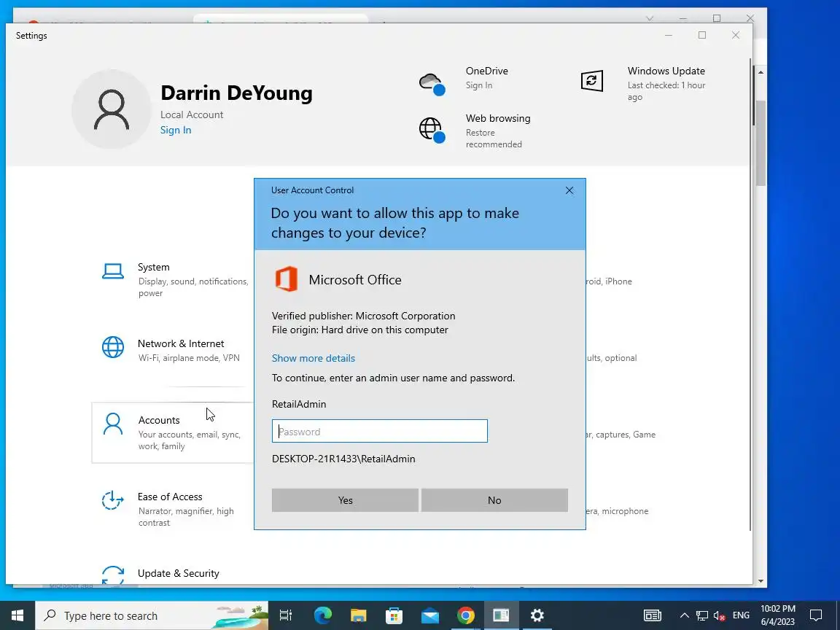
Task: Switch to the Settings gear taskbar icon
Action: click(537, 615)
